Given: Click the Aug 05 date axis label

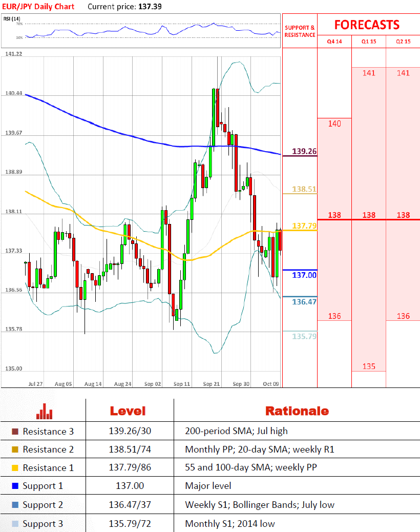Looking at the screenshot, I should [x=64, y=384].
